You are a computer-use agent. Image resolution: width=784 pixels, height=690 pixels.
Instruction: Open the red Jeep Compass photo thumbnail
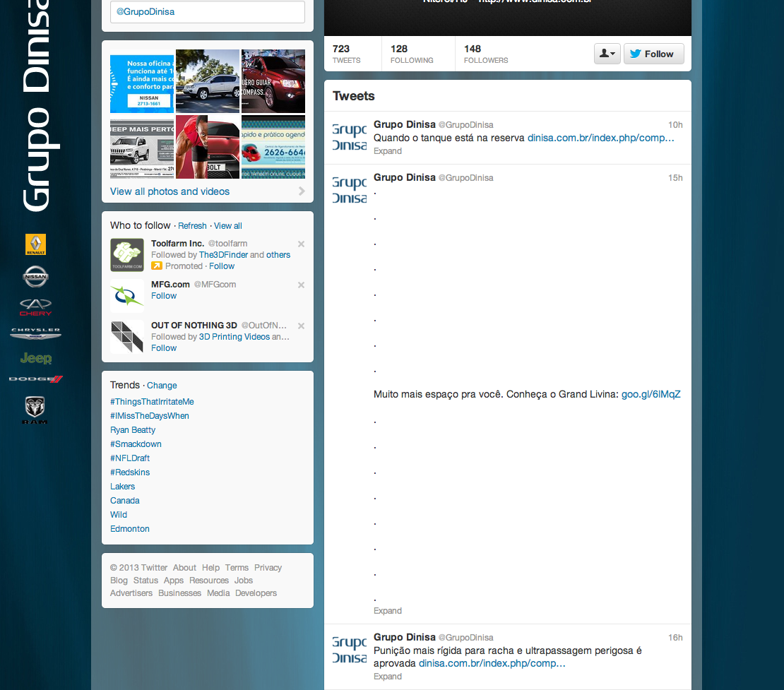pyautogui.click(x=273, y=81)
